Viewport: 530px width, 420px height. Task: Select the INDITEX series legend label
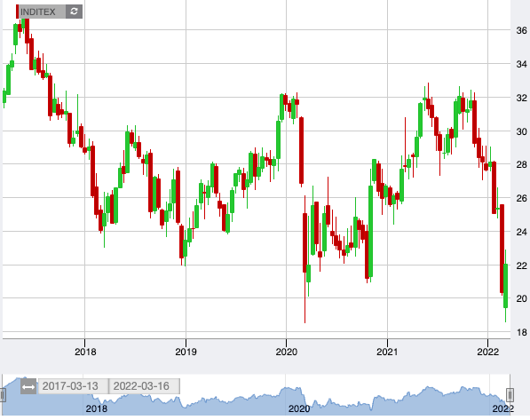[x=38, y=12]
